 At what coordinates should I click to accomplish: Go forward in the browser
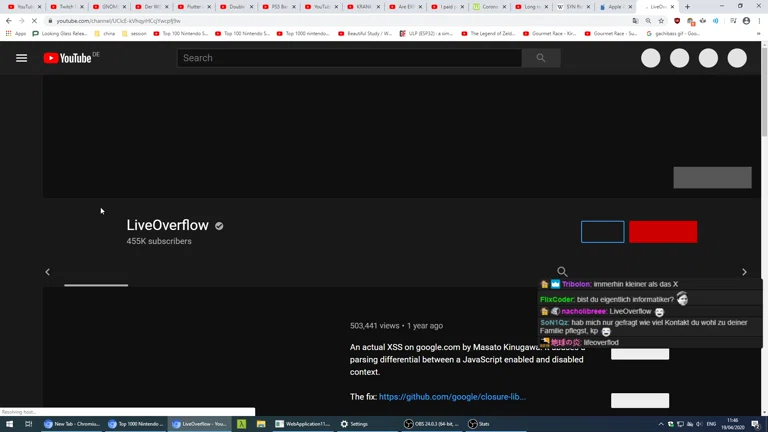[x=22, y=21]
